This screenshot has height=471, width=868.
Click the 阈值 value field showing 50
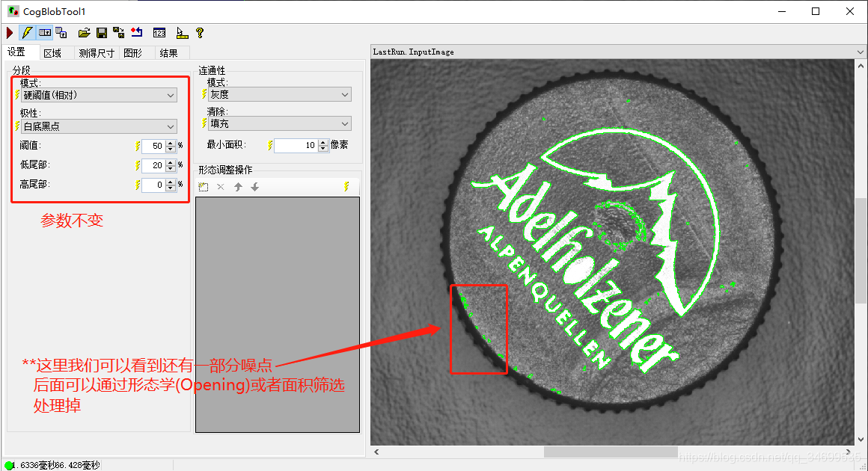click(x=153, y=146)
